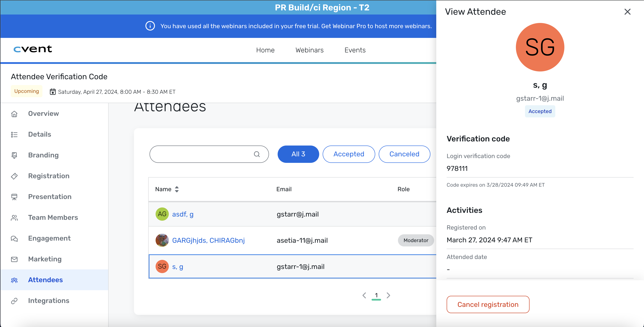Click the Email column header
Image resolution: width=644 pixels, height=327 pixels.
pos(284,189)
